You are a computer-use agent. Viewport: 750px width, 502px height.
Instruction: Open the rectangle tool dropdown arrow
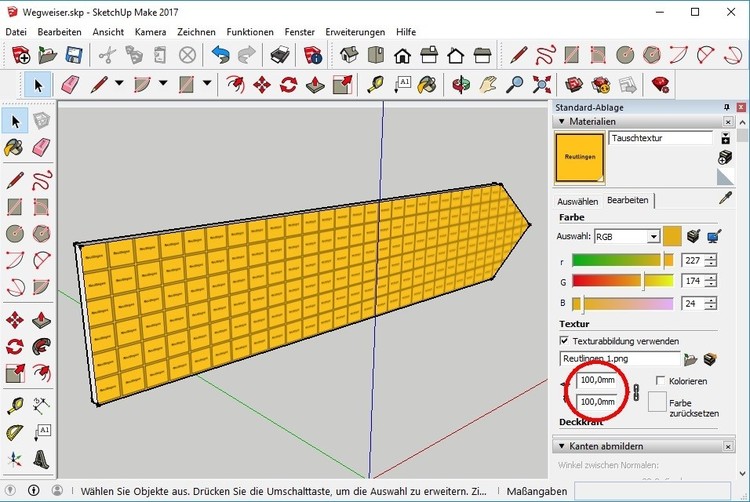coord(207,83)
